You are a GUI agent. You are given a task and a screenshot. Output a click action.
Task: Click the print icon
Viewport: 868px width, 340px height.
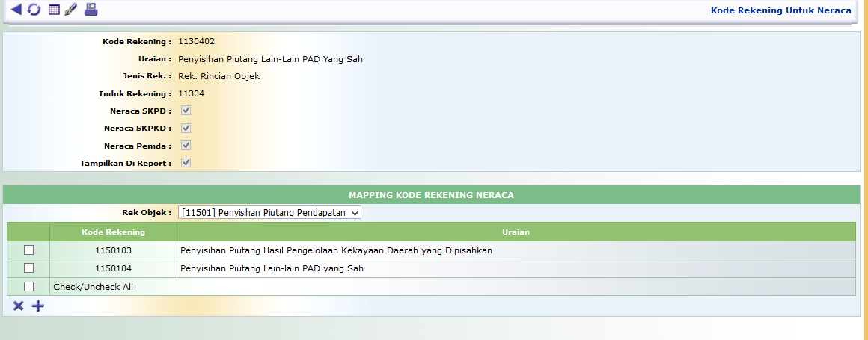click(91, 10)
